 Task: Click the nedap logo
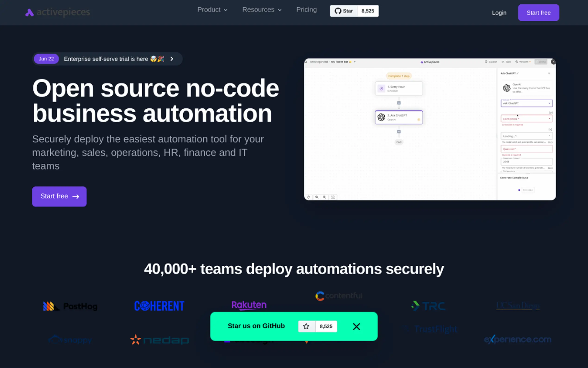(160, 340)
